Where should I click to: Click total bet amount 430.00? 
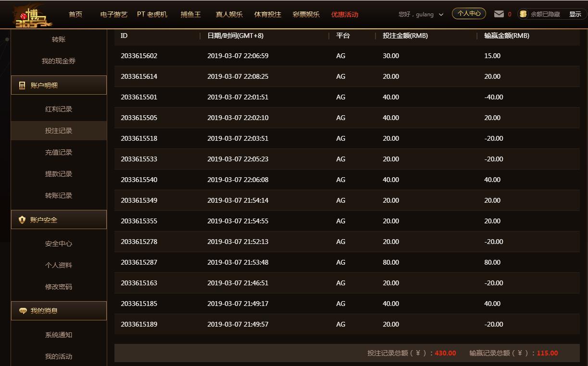pyautogui.click(x=445, y=353)
